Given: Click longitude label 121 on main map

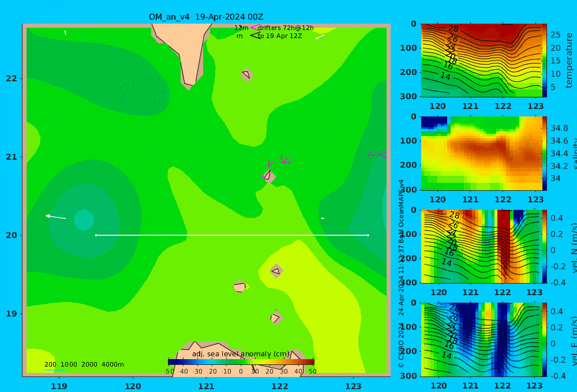Looking at the screenshot, I should click(x=207, y=386).
